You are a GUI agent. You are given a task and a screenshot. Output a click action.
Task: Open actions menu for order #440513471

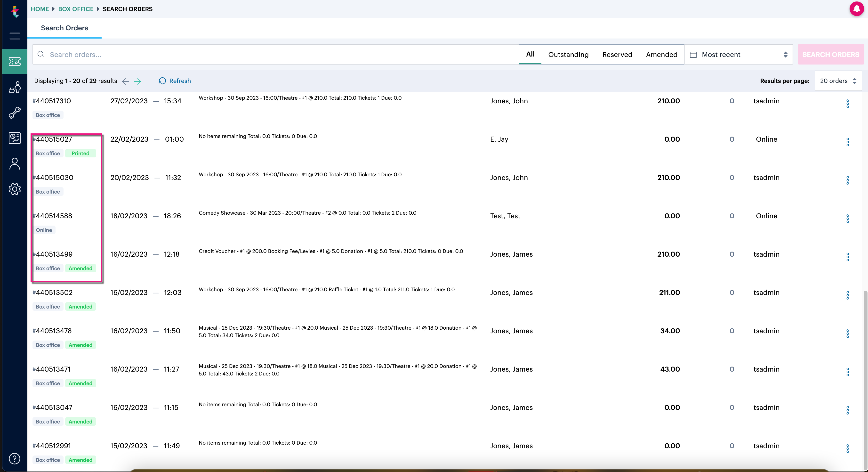click(x=847, y=372)
